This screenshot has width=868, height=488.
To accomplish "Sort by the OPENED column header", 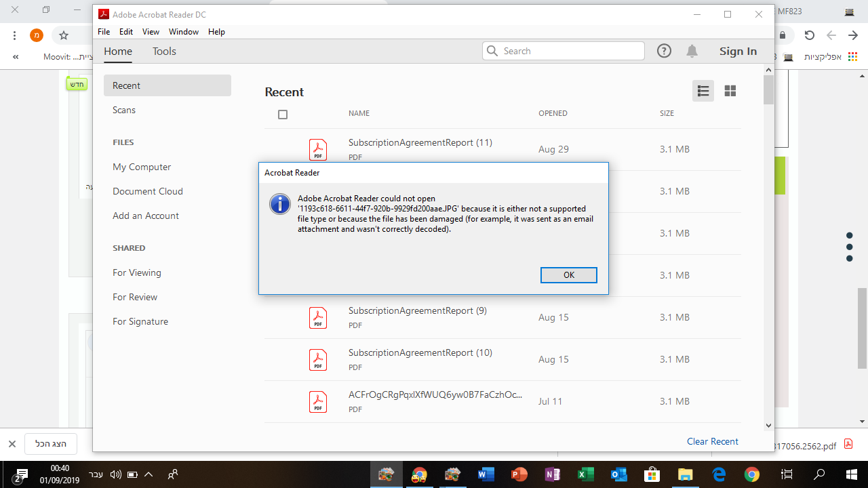I will pos(553,113).
